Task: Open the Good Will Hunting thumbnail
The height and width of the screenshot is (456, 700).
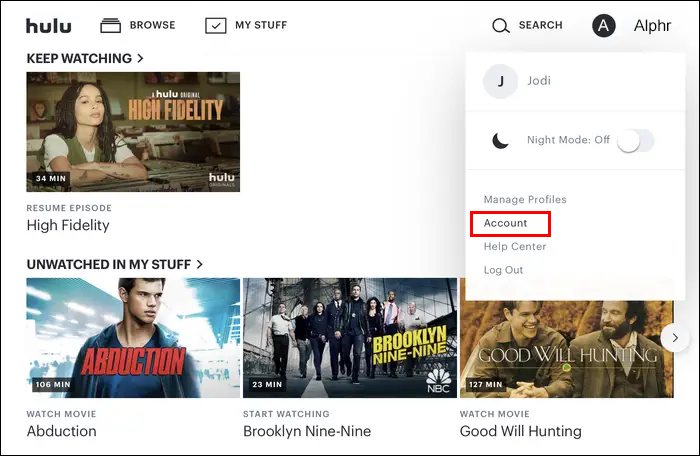Action: coord(567,349)
